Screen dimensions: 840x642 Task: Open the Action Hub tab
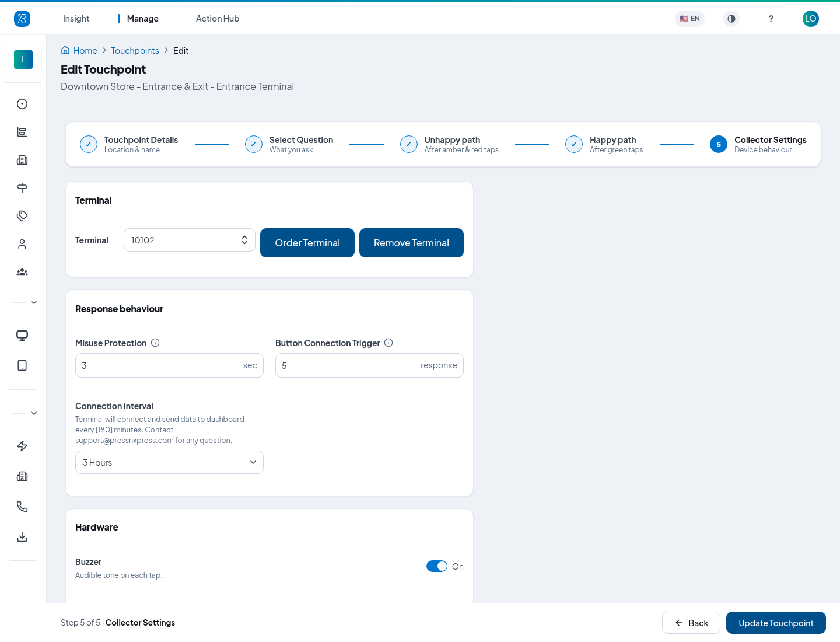tap(218, 19)
